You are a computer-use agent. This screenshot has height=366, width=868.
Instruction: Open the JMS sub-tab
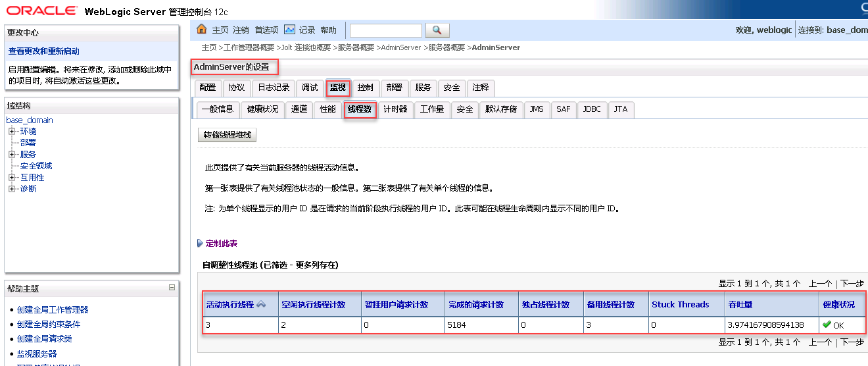[x=537, y=109]
